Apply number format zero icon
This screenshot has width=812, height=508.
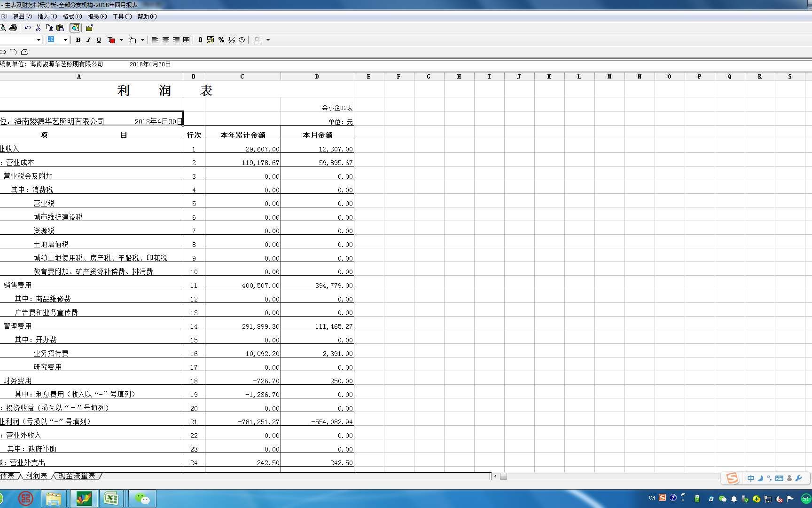point(200,40)
